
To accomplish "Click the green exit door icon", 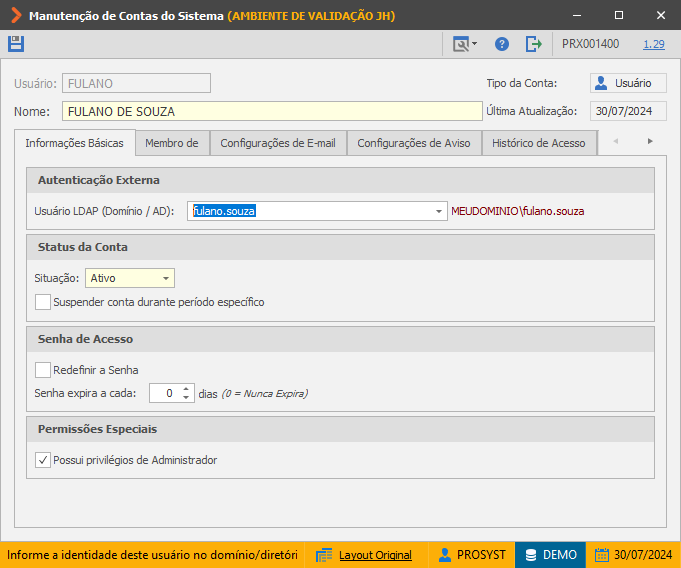I will pyautogui.click(x=534, y=44).
